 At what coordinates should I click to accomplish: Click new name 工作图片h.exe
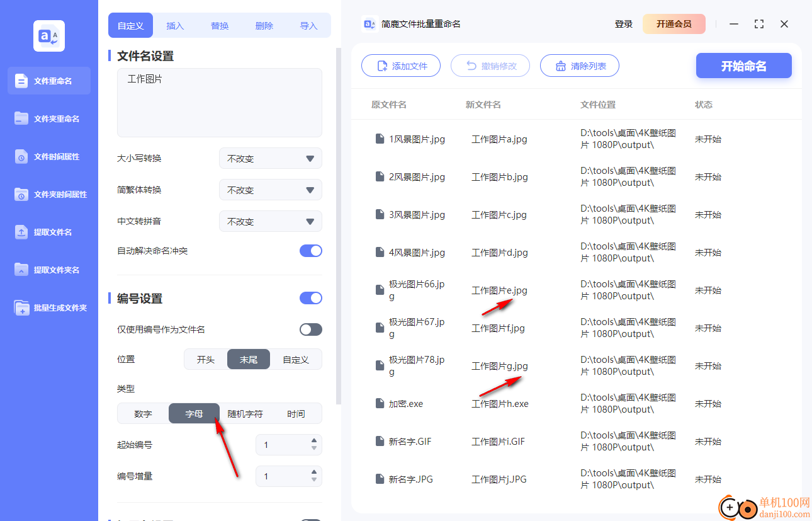click(x=500, y=404)
